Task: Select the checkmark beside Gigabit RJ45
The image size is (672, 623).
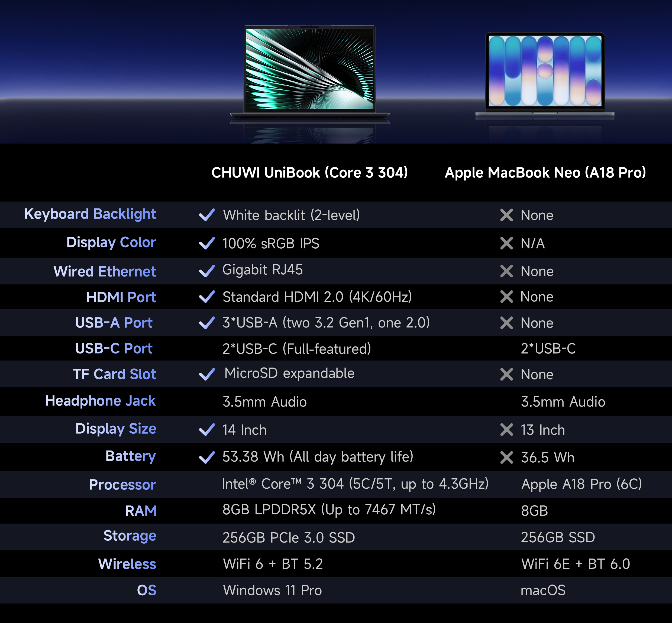Action: 207,271
